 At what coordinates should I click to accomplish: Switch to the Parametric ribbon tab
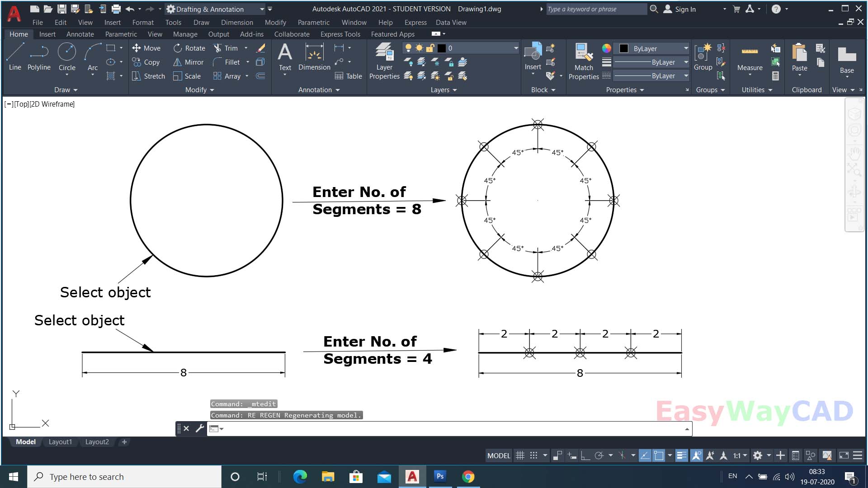(121, 34)
